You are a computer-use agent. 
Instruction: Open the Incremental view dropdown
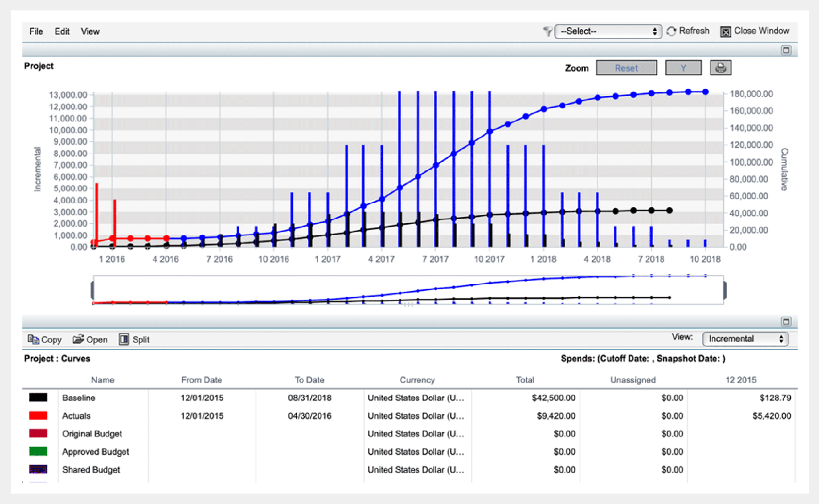[745, 339]
